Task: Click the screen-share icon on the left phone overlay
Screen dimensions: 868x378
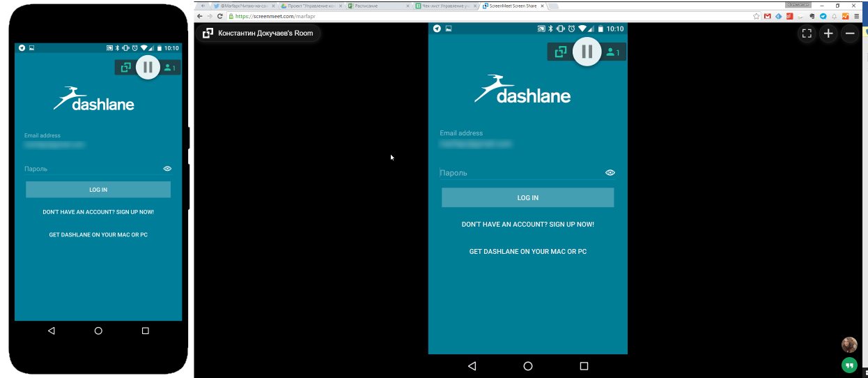Action: [x=125, y=68]
